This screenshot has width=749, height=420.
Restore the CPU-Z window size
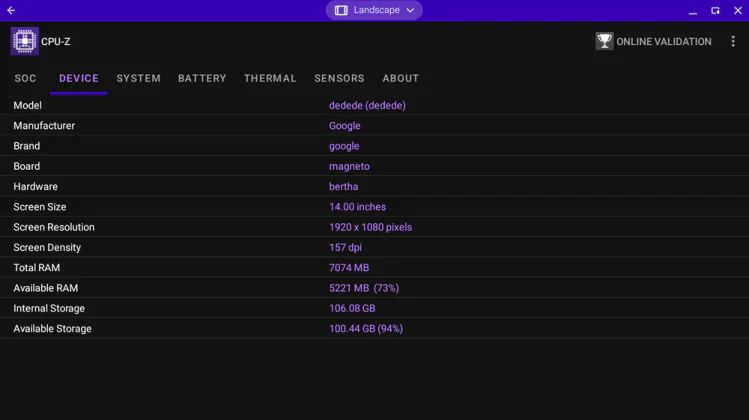point(715,11)
